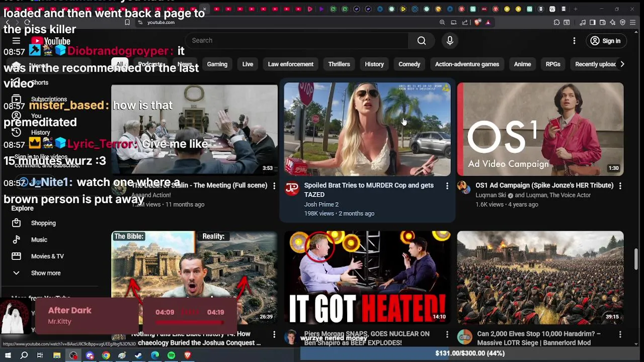Click the browser zoom magnifier icon
Viewport: 644px width, 362px height.
coord(442,22)
